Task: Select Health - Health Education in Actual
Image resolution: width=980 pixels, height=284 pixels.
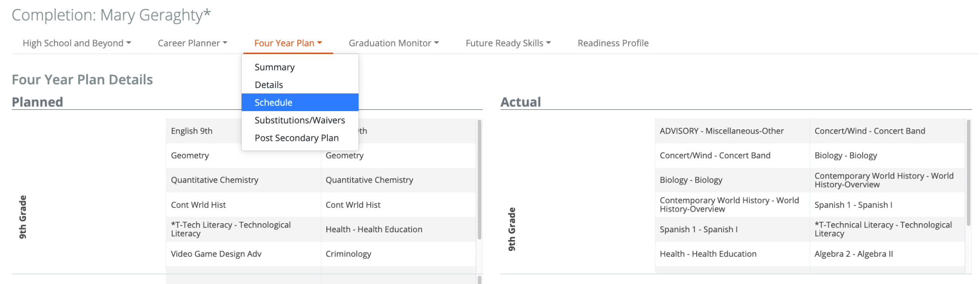Action: tap(708, 254)
